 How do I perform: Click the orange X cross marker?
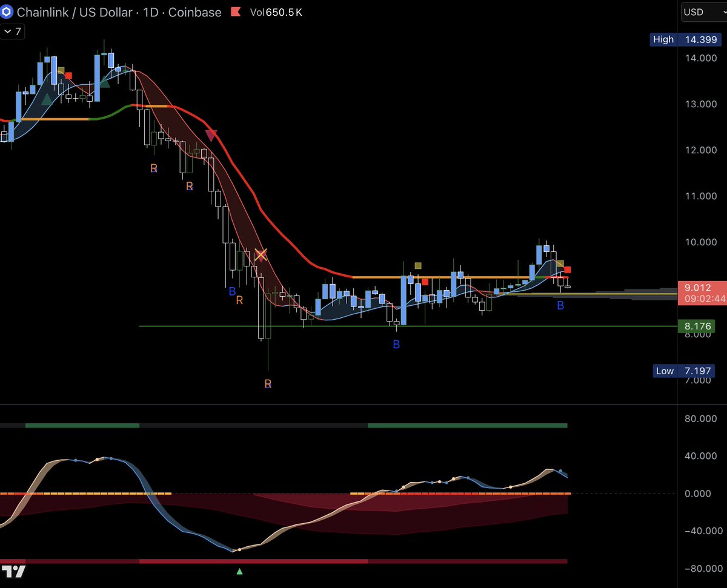point(261,255)
